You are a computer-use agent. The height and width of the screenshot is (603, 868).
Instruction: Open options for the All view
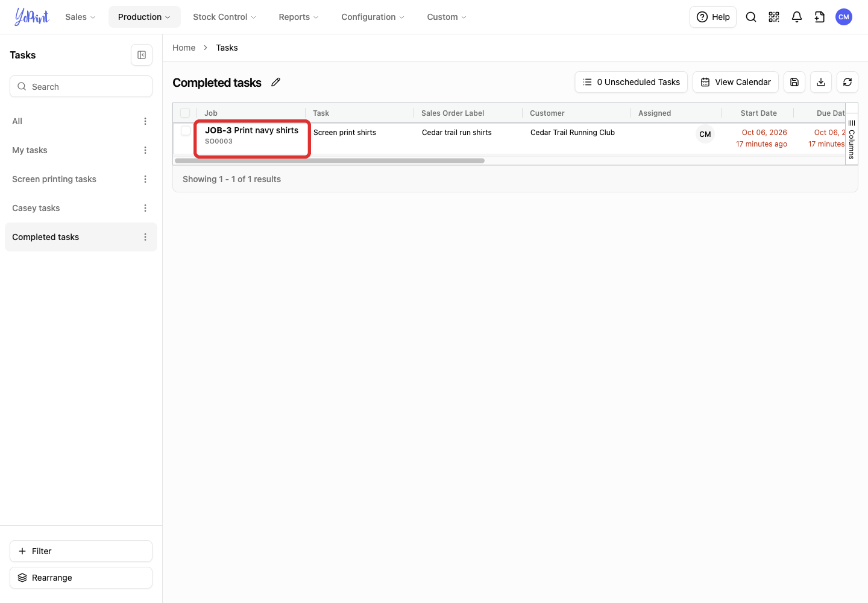click(x=145, y=121)
